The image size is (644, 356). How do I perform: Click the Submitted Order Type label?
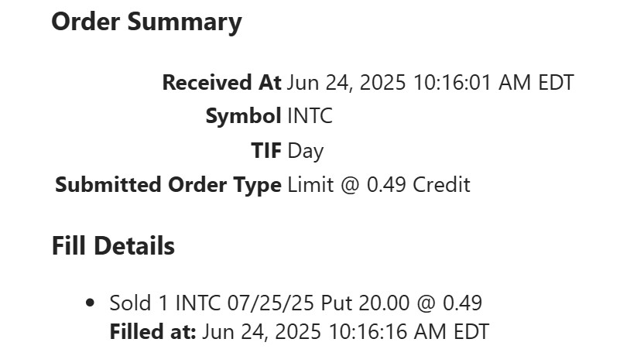click(168, 185)
